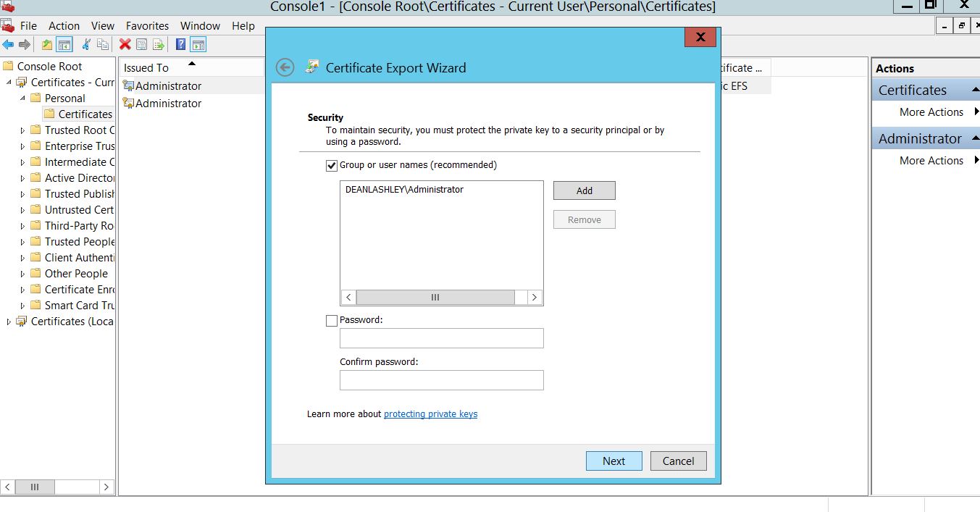Click the Next button
The height and width of the screenshot is (512, 980).
point(613,461)
